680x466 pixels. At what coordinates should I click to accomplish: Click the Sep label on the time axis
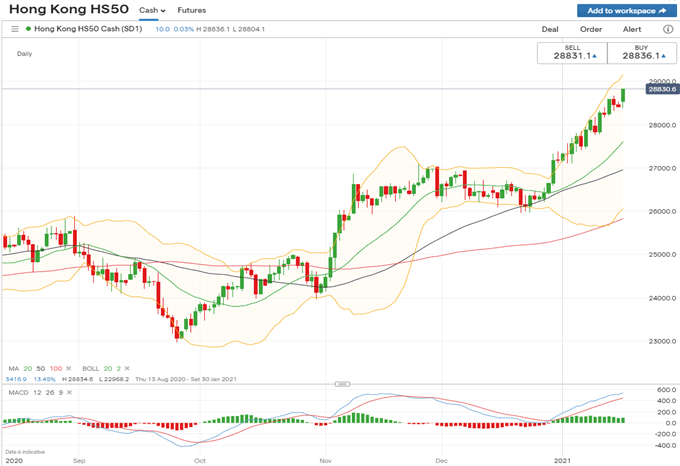79,460
